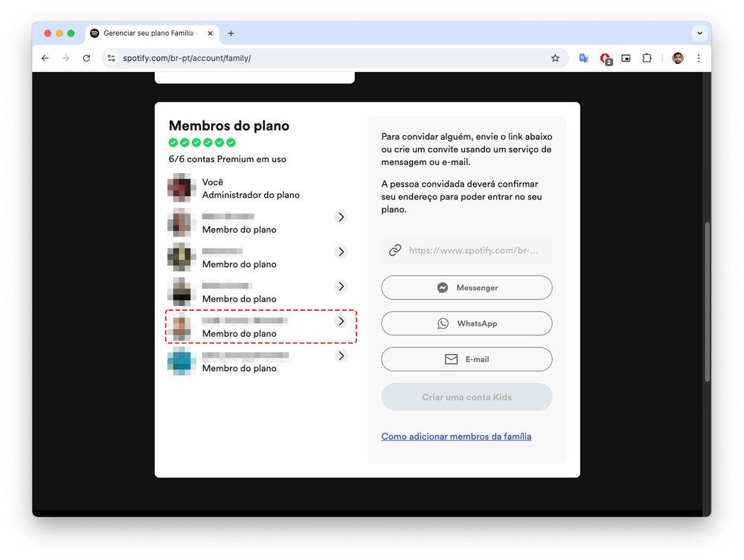
Task: Go back using the browser back arrow
Action: pyautogui.click(x=45, y=58)
